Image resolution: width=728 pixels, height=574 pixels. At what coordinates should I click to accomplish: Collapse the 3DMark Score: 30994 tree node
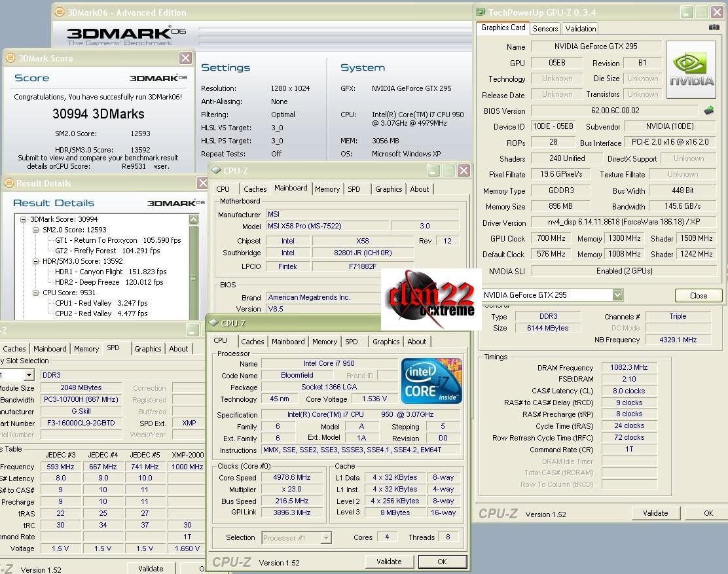pos(23,219)
